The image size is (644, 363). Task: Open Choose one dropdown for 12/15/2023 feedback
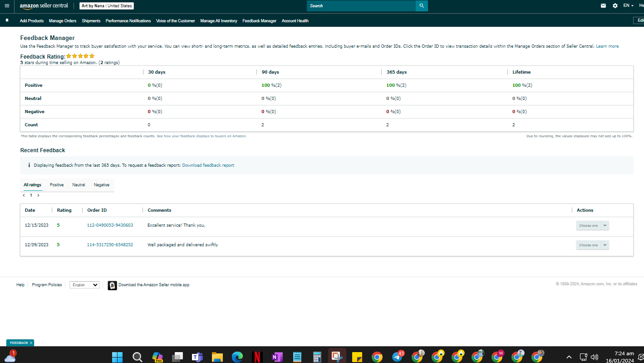click(592, 226)
